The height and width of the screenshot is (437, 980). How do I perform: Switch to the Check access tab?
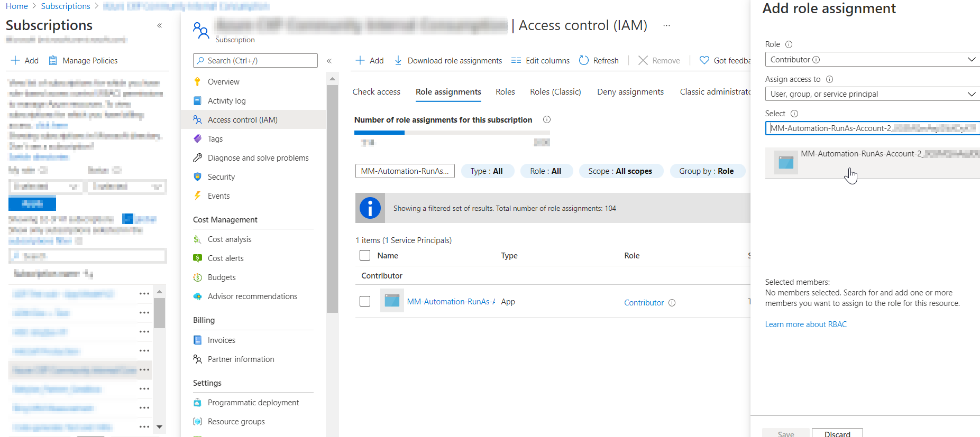(377, 92)
